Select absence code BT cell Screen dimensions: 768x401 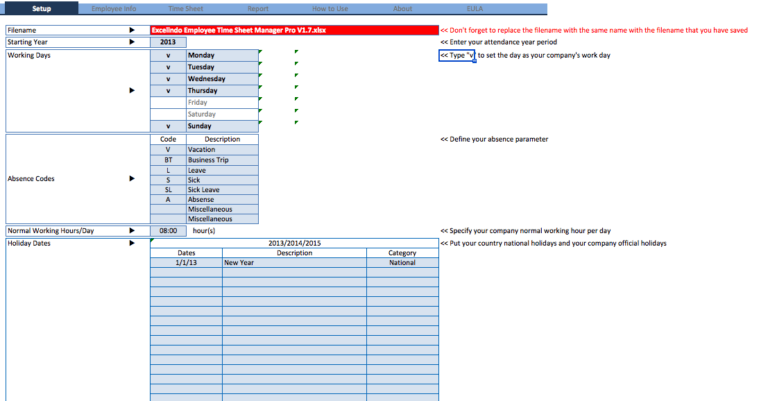pyautogui.click(x=168, y=160)
